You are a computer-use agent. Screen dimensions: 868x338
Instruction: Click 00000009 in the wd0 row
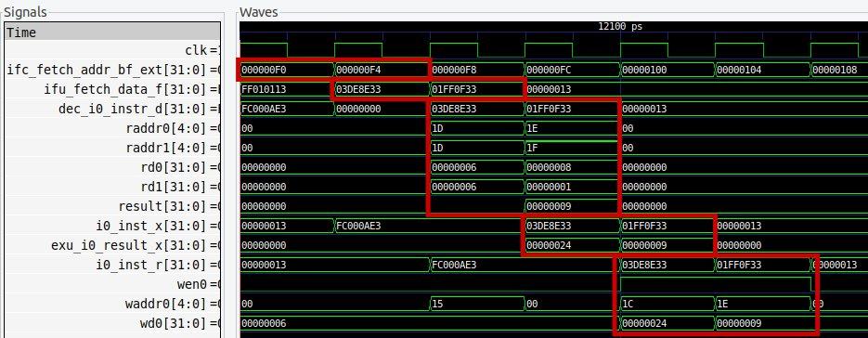740,323
